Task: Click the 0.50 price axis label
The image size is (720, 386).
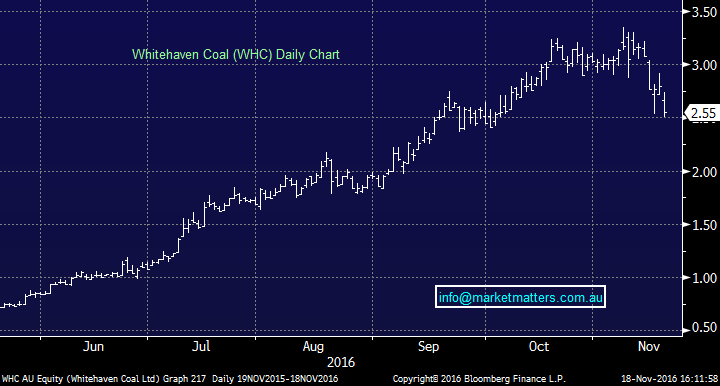Action: pyautogui.click(x=704, y=328)
